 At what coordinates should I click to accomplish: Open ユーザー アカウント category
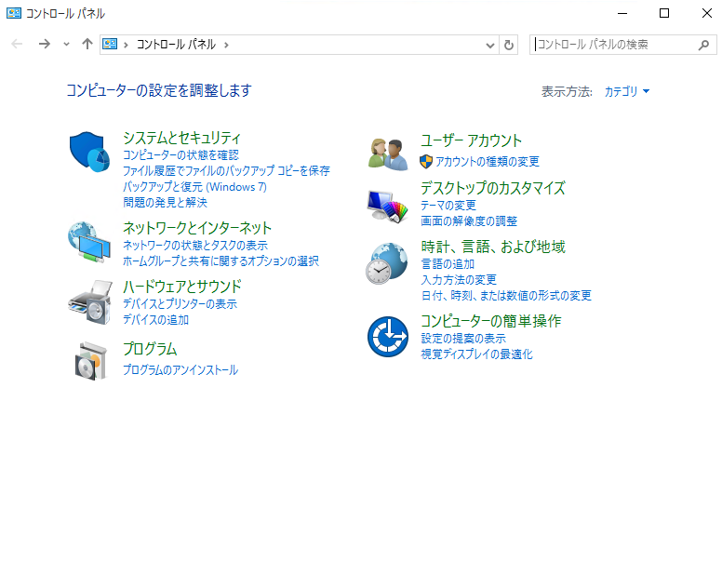[471, 140]
